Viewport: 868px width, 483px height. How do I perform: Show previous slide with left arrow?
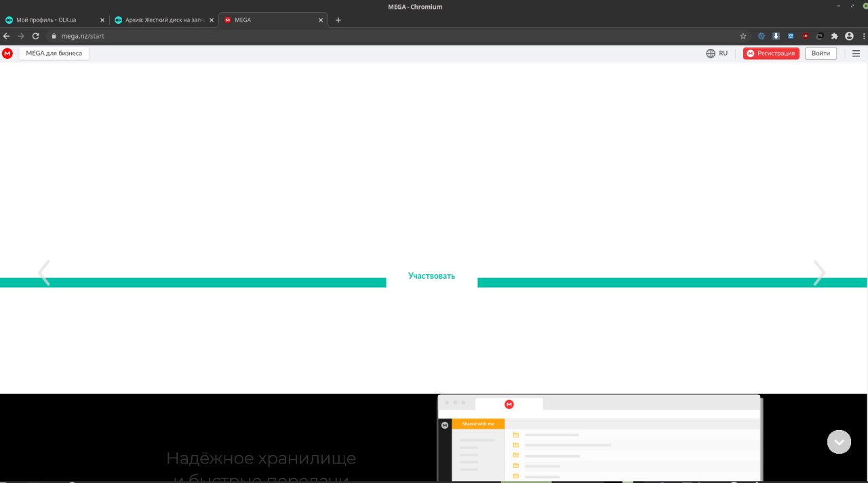pos(44,273)
